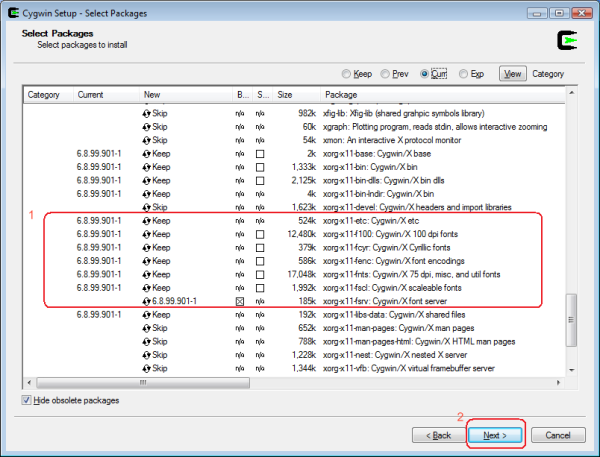Check source box for xorg-x11-bin-dlls
This screenshot has width=600, height=457.
pyautogui.click(x=260, y=181)
